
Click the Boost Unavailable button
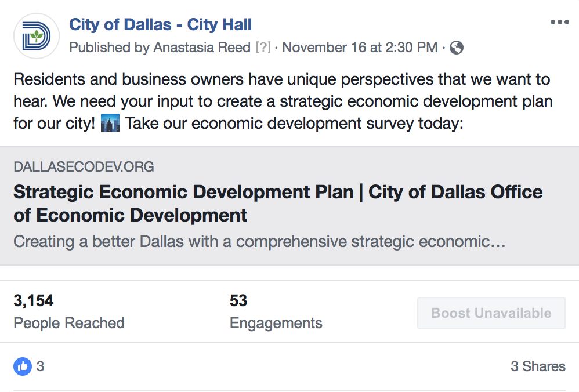point(491,313)
